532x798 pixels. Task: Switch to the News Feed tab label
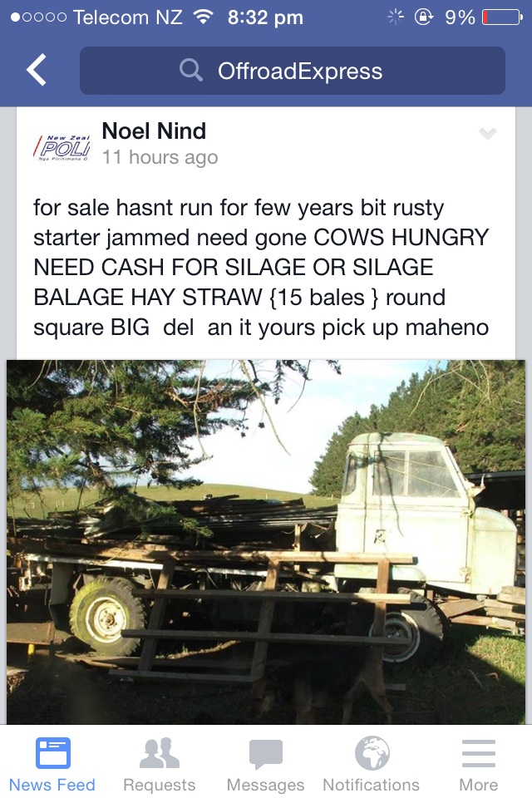pos(52,785)
